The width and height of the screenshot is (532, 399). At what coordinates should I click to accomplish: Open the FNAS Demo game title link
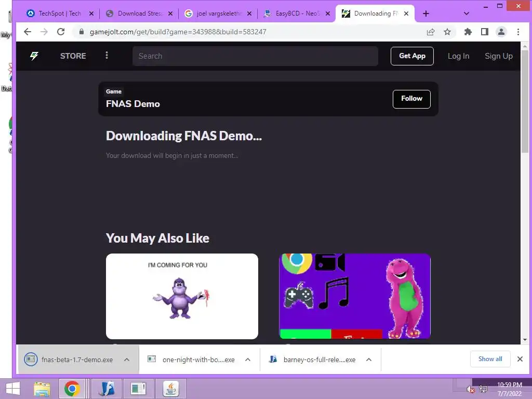coord(132,104)
